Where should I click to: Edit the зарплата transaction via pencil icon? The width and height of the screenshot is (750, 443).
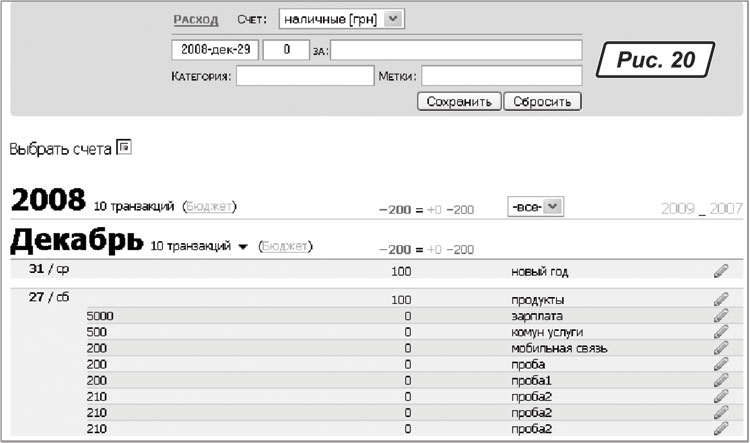click(x=720, y=316)
